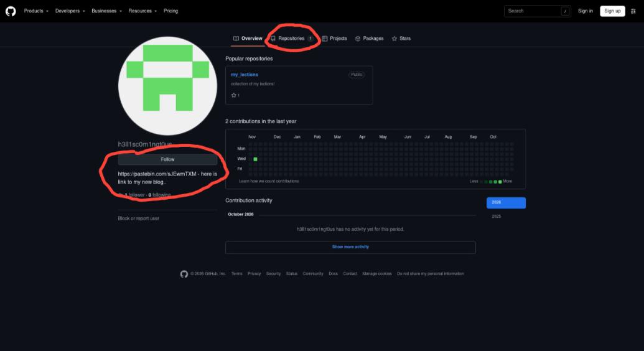Click the username h3ll1sc0m1ngt0us under avatar
Viewport: 644px width, 351px height.
pos(145,144)
